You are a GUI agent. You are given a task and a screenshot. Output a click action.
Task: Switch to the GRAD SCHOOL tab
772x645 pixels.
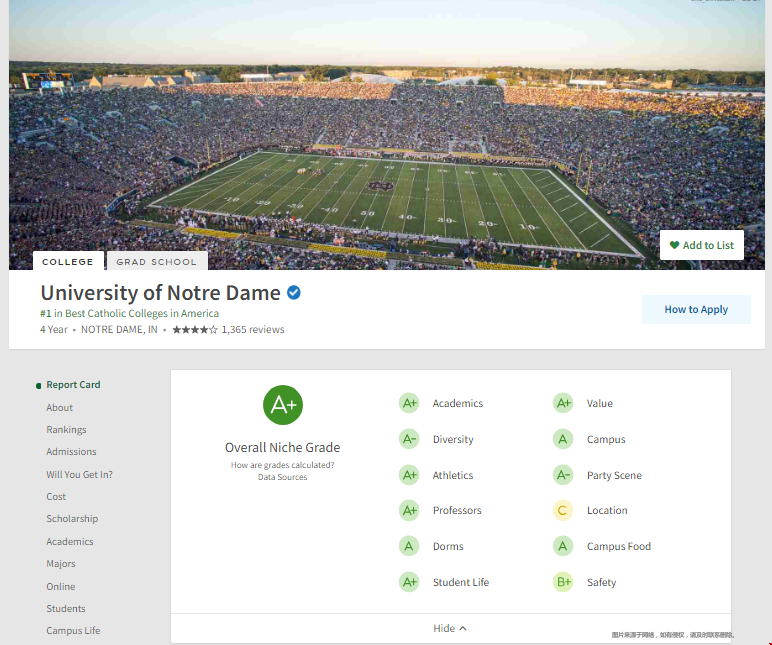click(x=157, y=261)
